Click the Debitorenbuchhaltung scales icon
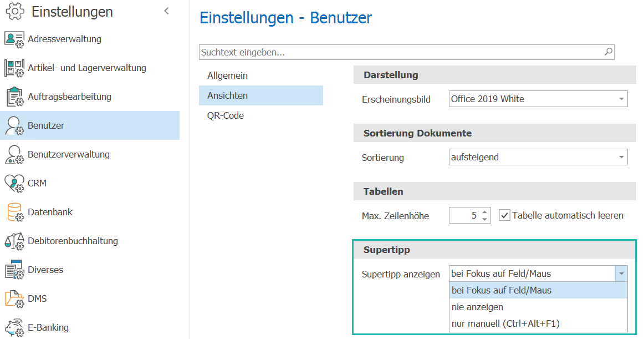Screen dimensions: 644x339 (x=14, y=241)
